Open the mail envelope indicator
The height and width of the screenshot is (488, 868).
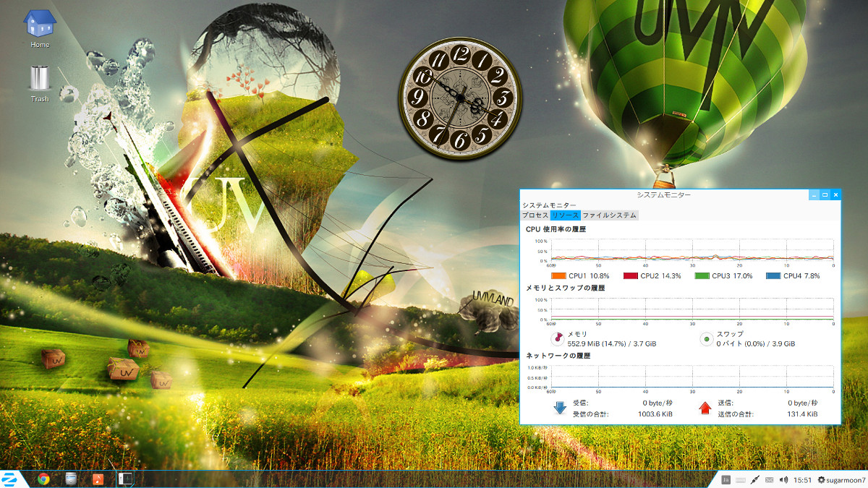click(x=769, y=479)
